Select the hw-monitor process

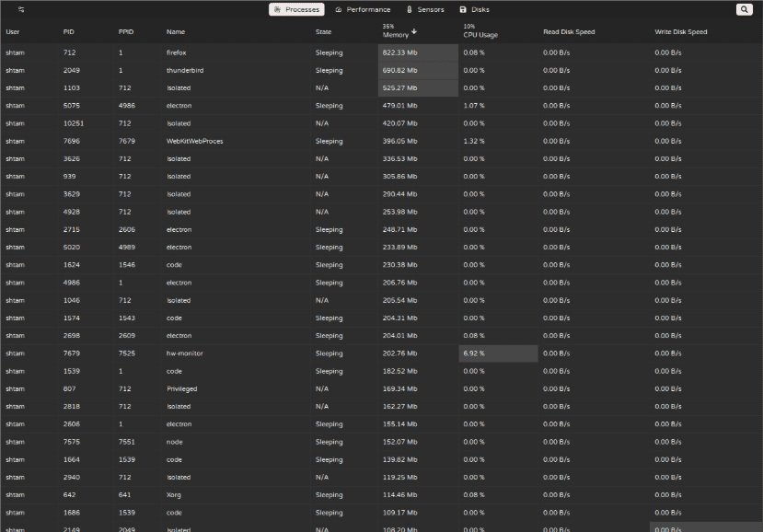tap(184, 353)
